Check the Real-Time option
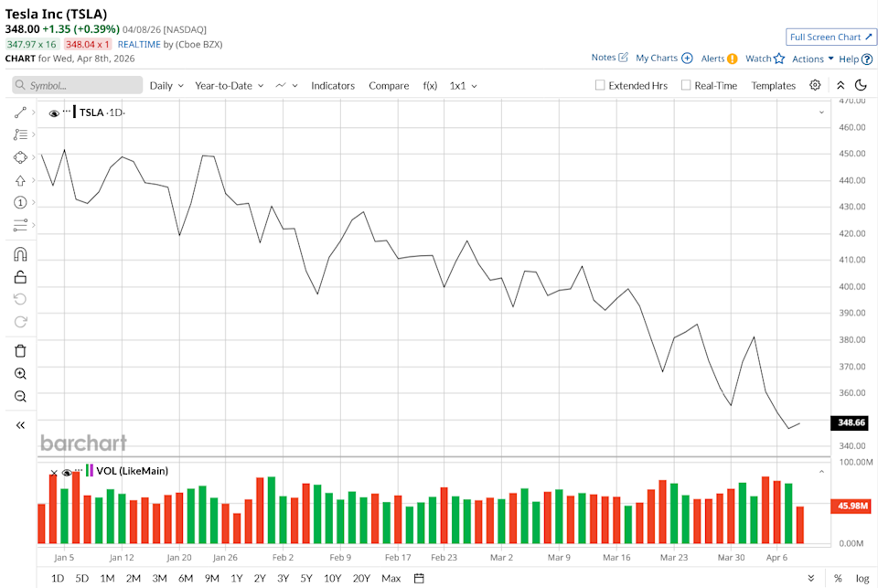Viewport: 878px width, 588px height. 686,85
